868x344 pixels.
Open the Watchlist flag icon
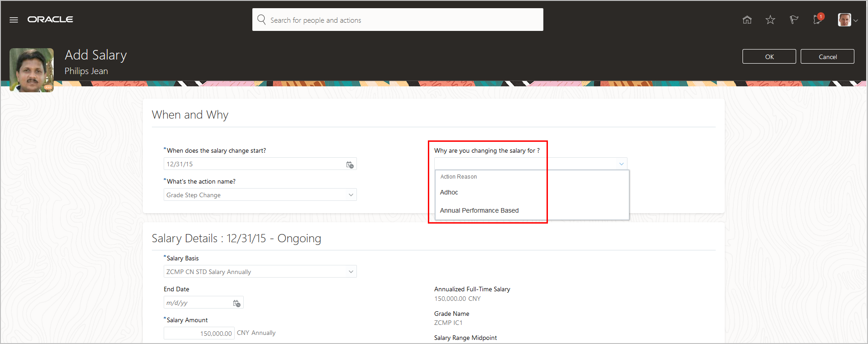(x=794, y=20)
